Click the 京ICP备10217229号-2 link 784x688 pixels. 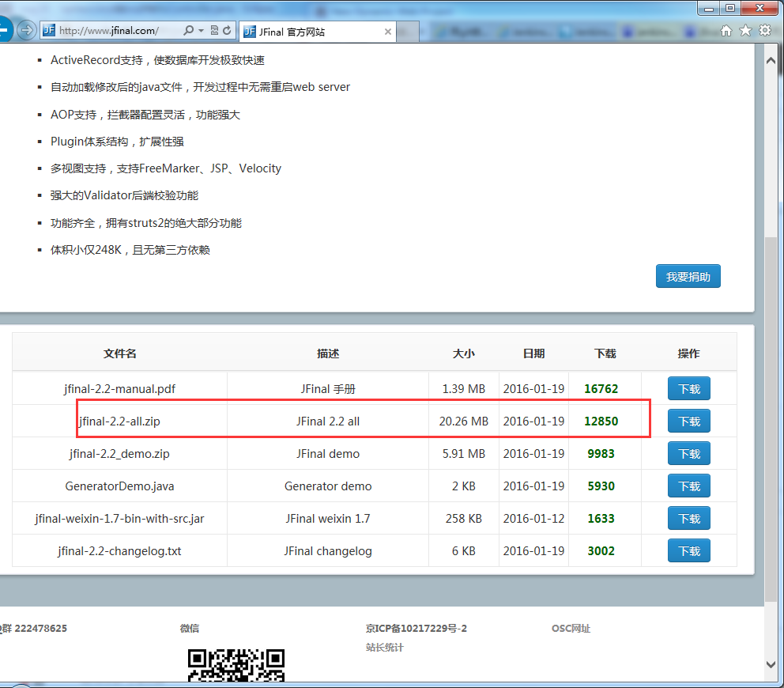click(x=416, y=629)
